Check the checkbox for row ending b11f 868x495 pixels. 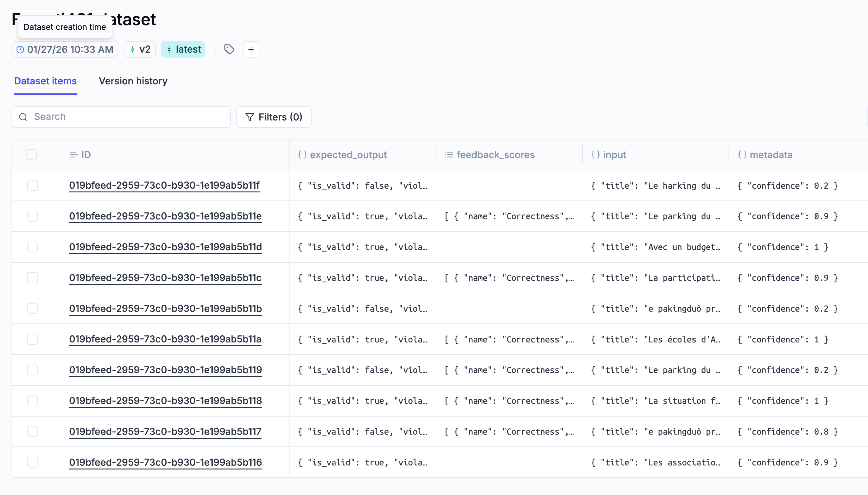coord(32,185)
